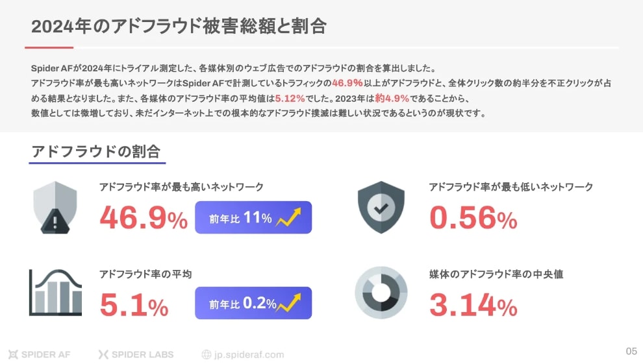This screenshot has height=364, width=643.
Task: Click the warning shield icon
Action: 55,207
